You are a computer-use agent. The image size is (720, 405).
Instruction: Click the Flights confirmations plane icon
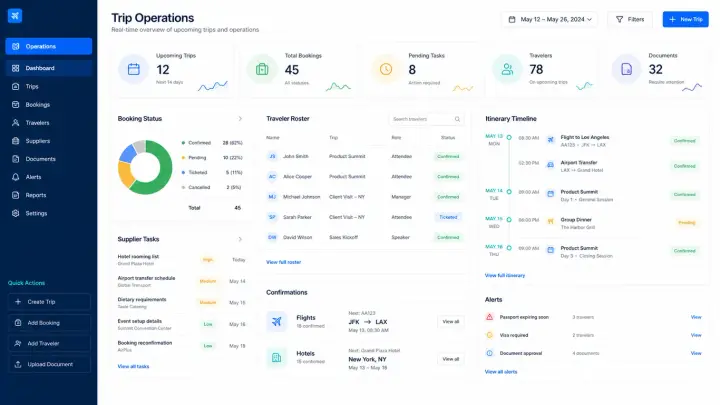tap(276, 321)
